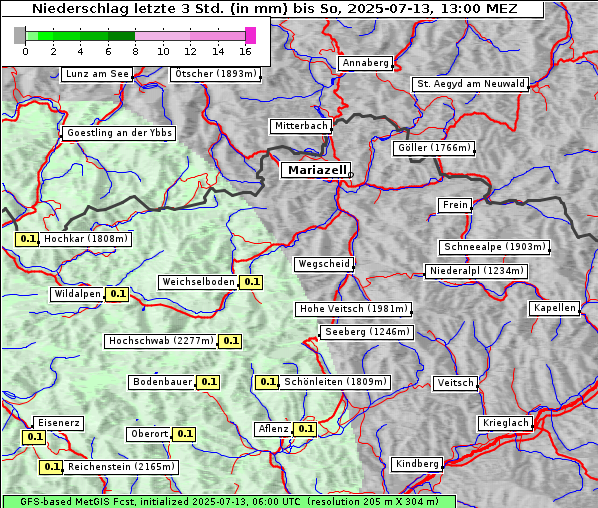Click the Mitterbach label
The width and height of the screenshot is (598, 508).
pos(301,126)
